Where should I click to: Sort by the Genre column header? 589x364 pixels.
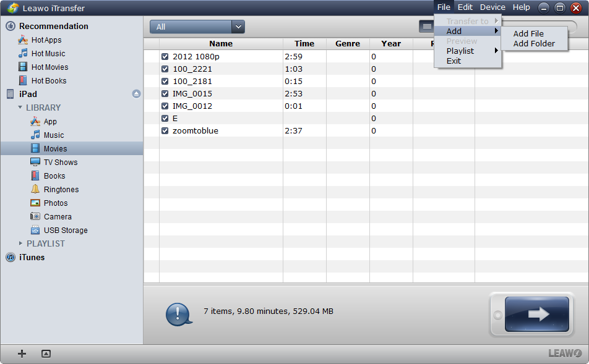pos(348,43)
